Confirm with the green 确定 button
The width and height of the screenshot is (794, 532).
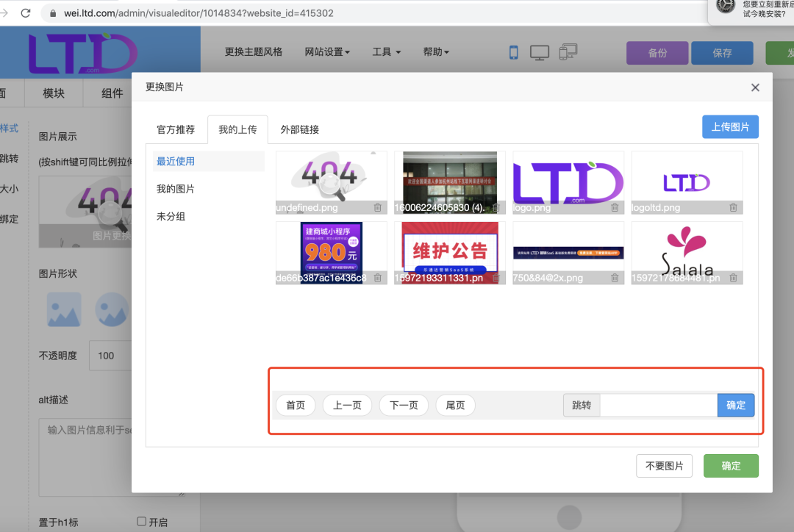coord(731,466)
